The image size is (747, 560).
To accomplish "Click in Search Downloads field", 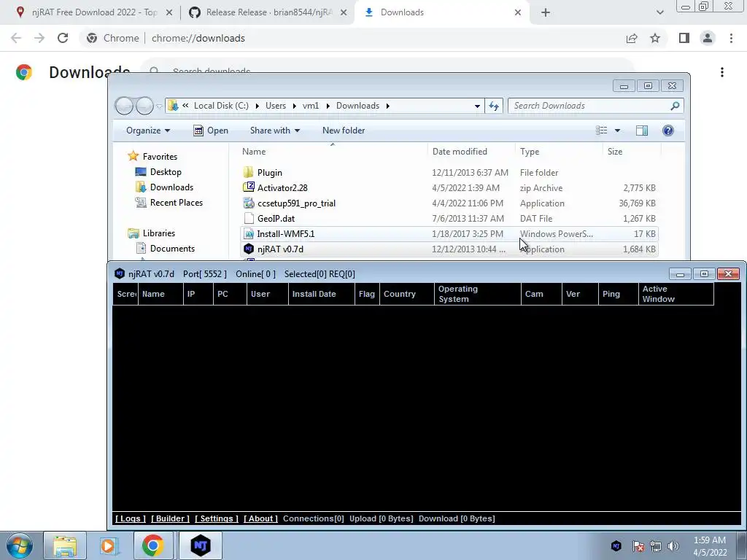I will pyautogui.click(x=595, y=106).
